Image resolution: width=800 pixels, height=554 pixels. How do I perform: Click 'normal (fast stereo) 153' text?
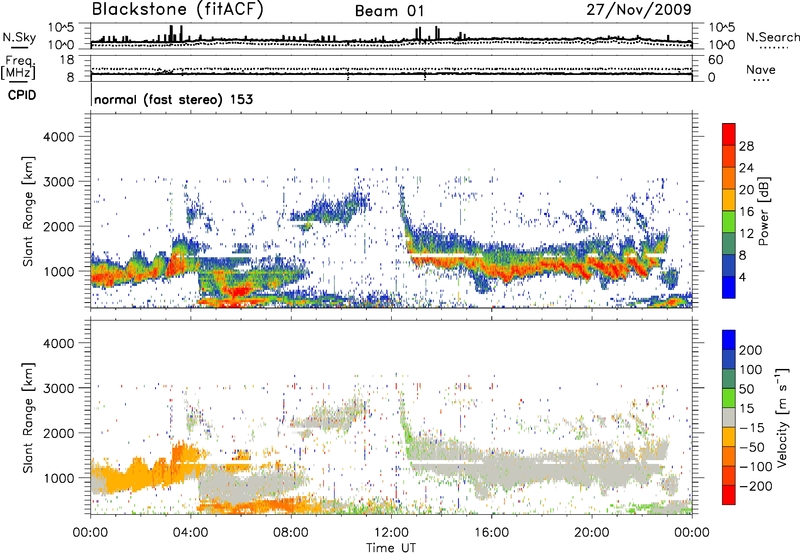[173, 99]
